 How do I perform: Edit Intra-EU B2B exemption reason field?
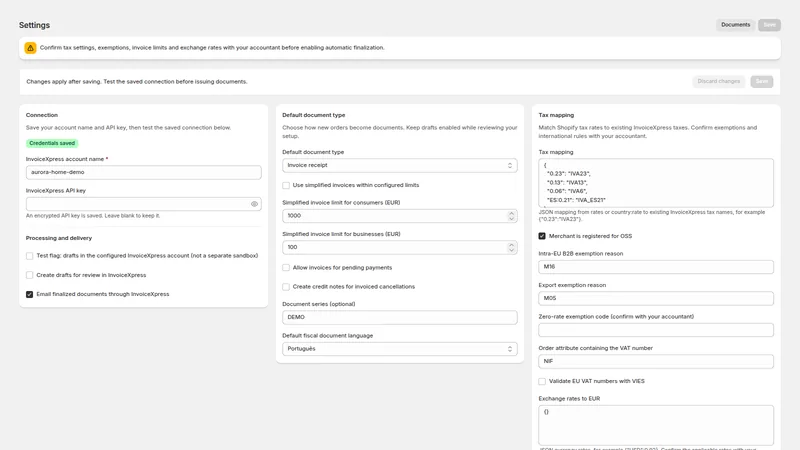[656, 267]
